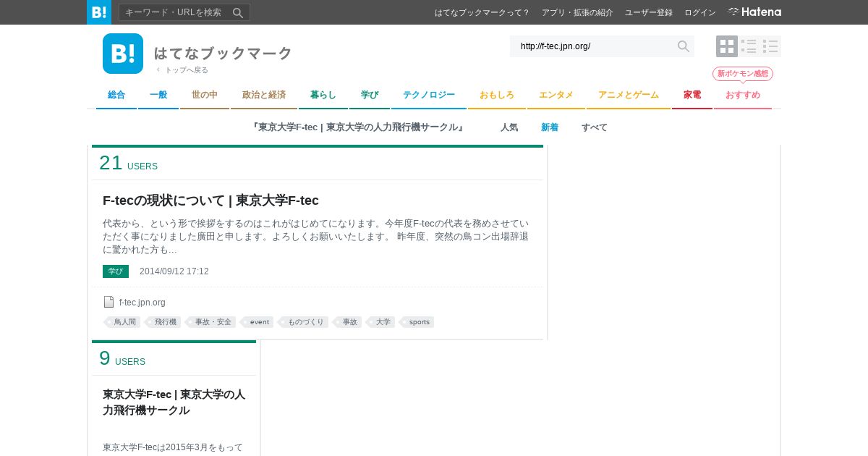Image resolution: width=868 pixels, height=456 pixels.
Task: Select the おもしろ category tab
Action: coord(497,95)
